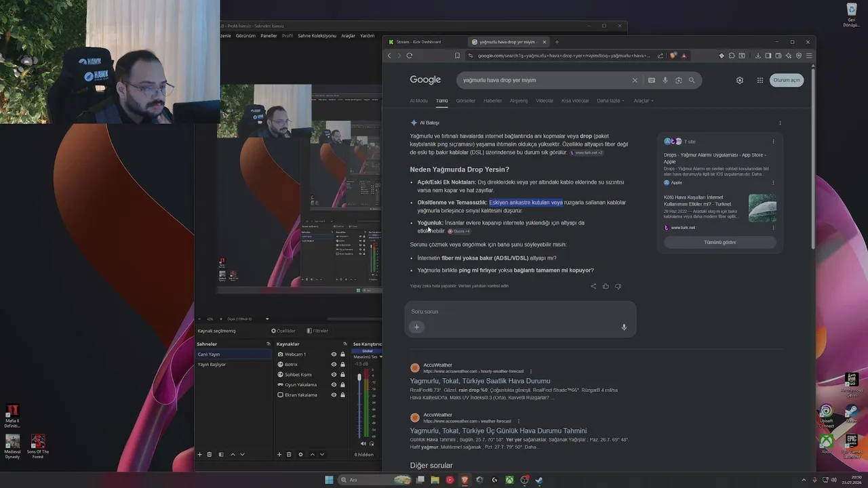Start Google voice search microphone
The width and height of the screenshot is (868, 488).
click(x=665, y=80)
